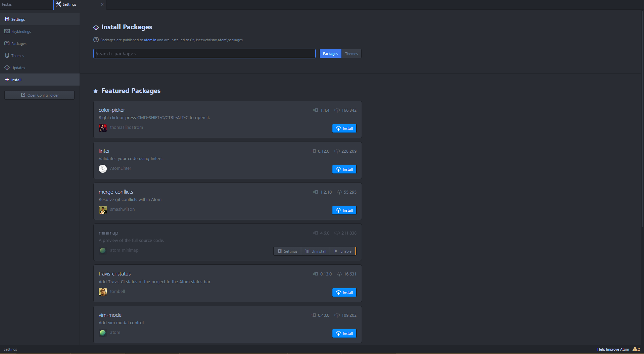Uninstall the minimap package
Screen dimensions: 644x354
click(x=315, y=251)
